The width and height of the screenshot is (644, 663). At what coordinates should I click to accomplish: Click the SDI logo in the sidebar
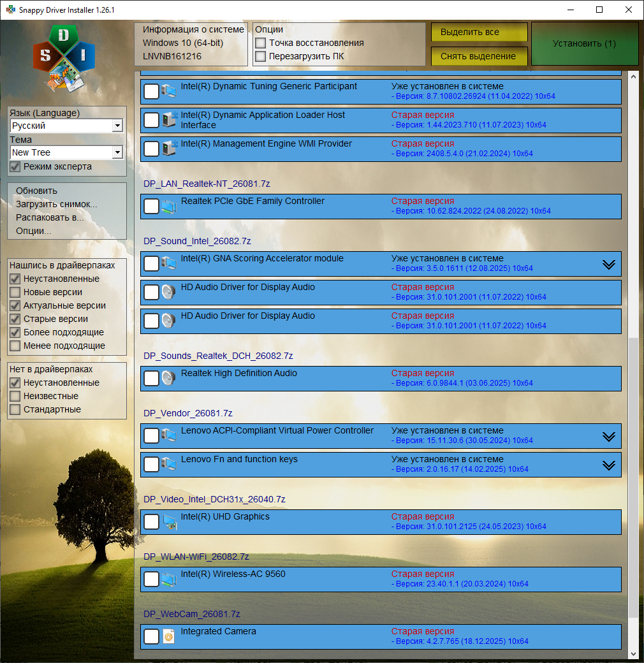click(x=64, y=59)
